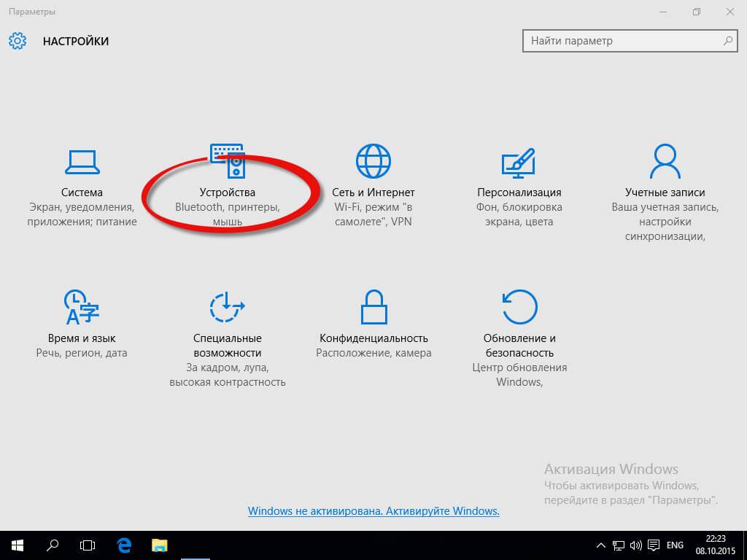Open File Explorer from taskbar
Viewport: 747px width, 560px height.
[159, 545]
